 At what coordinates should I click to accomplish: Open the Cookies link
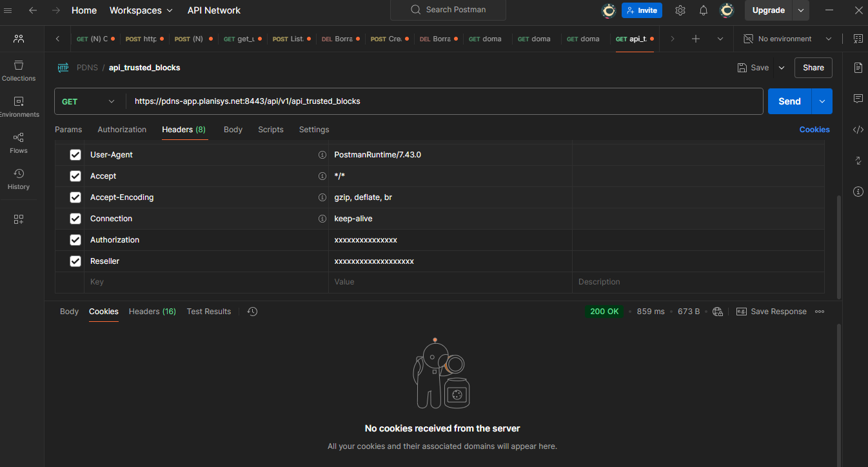click(x=814, y=130)
